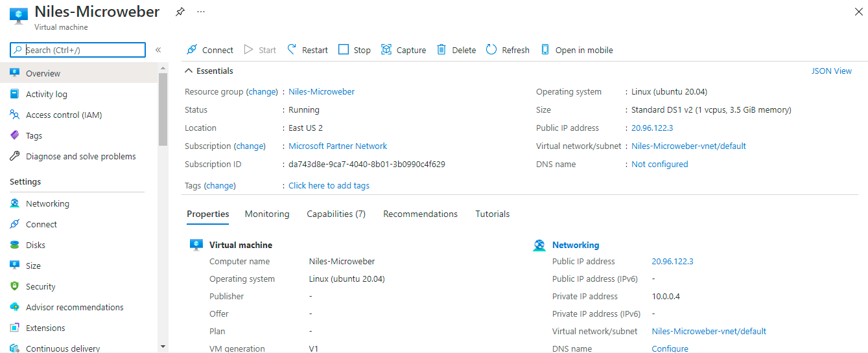Click the Capture toolbar icon
Screen dimensions: 868x353
click(x=386, y=50)
